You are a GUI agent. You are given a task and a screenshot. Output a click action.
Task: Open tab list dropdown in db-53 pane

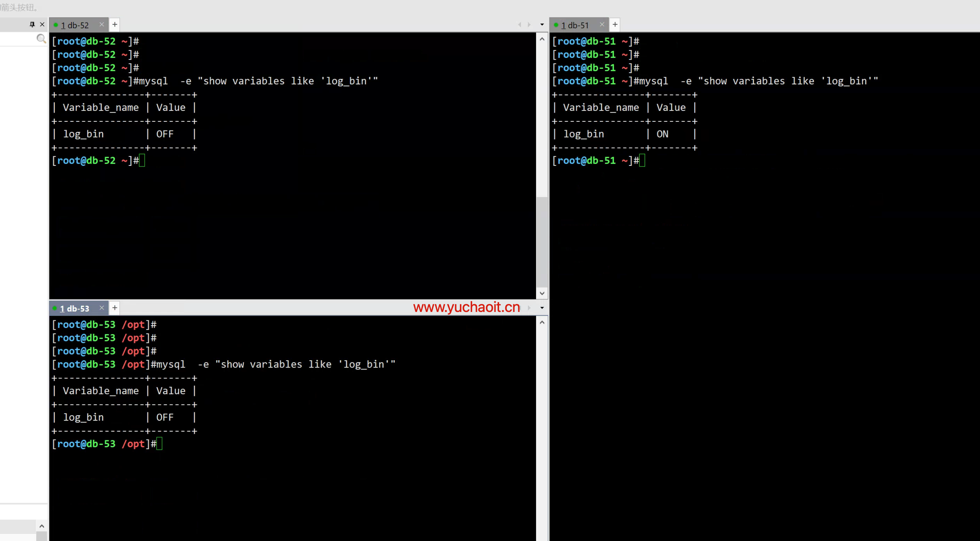point(542,308)
